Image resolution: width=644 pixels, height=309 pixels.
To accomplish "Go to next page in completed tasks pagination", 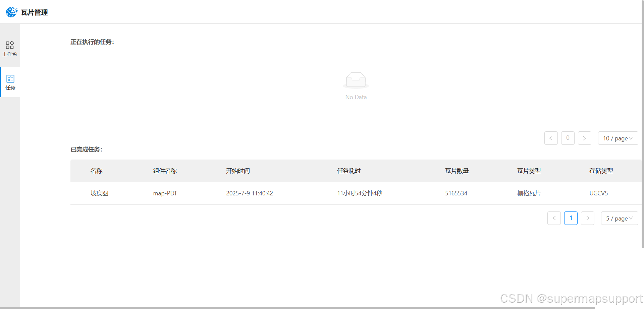I will (x=588, y=218).
